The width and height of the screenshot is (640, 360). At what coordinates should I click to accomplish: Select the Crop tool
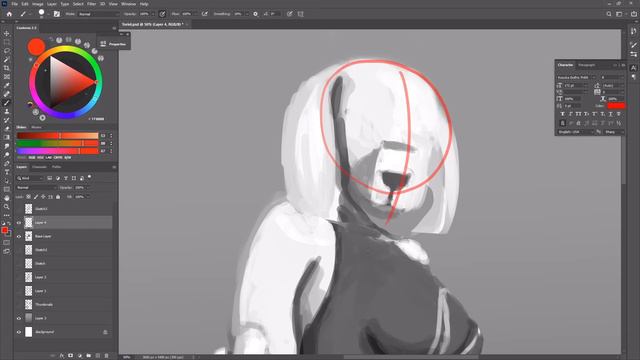click(x=7, y=68)
